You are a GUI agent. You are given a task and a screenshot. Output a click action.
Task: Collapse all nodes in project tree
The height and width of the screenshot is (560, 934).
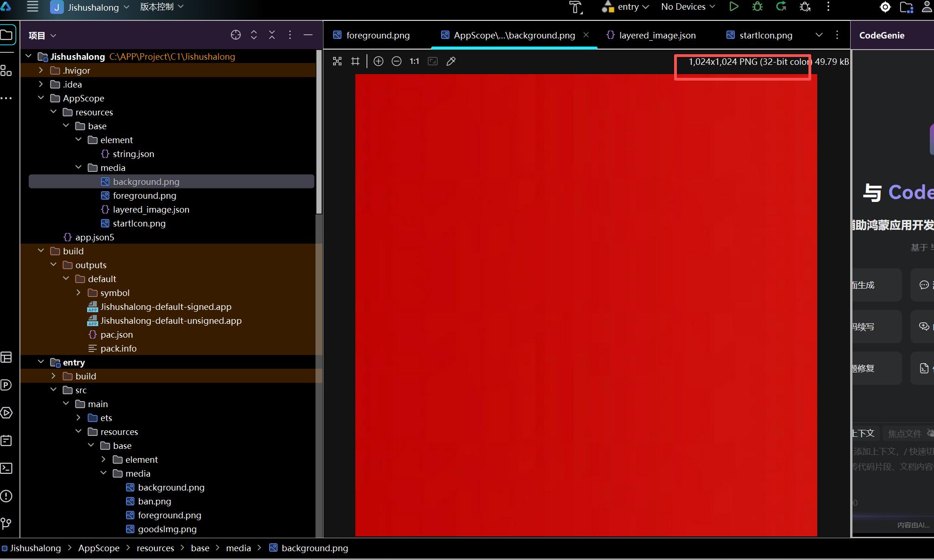[x=272, y=35]
